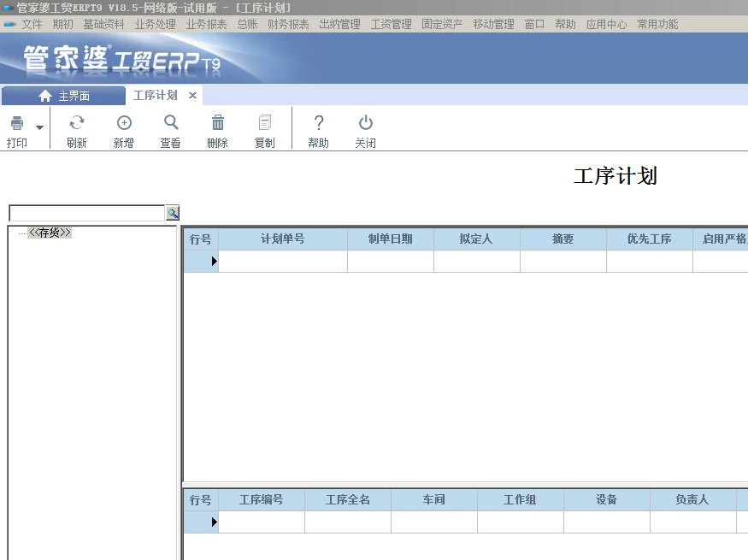Open the 文件 menu
This screenshot has width=748, height=560.
[x=32, y=24]
